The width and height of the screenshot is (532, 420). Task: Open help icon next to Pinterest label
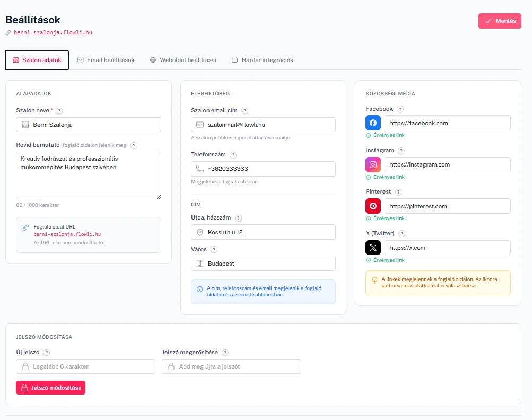[399, 192]
